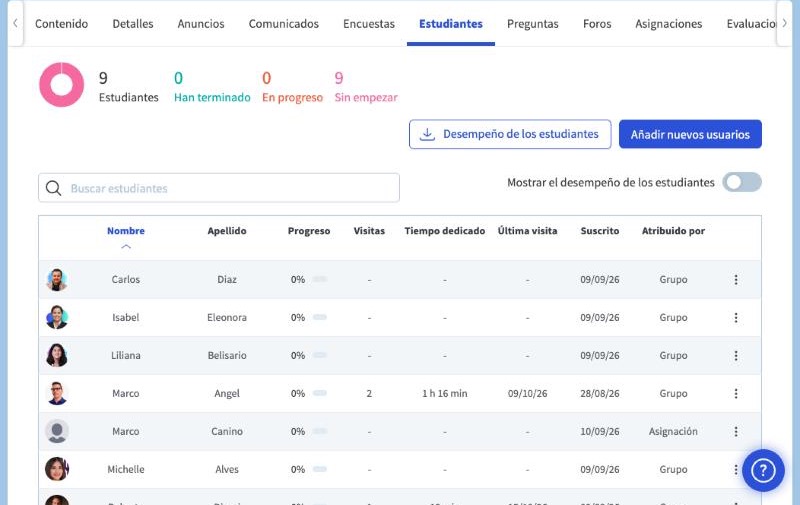Sort by Última visita column
The width and height of the screenshot is (800, 505).
coord(527,231)
